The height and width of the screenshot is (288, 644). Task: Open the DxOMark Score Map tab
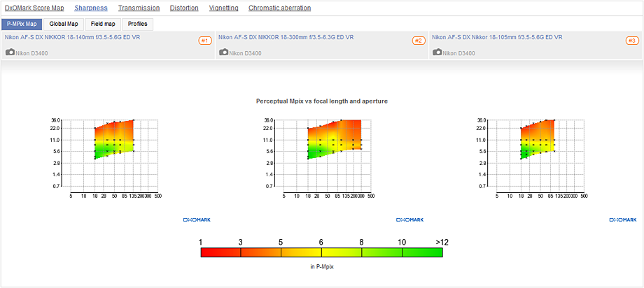34,8
